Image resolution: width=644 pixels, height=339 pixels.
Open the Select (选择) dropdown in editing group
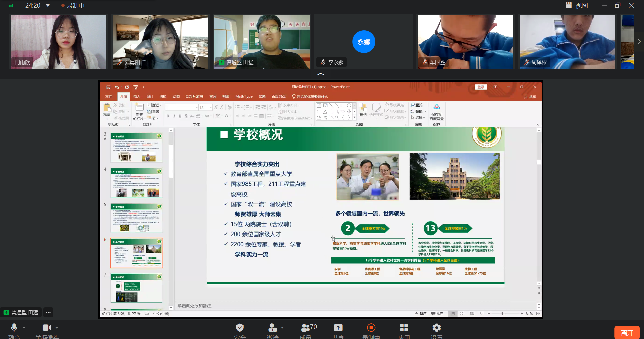click(x=419, y=117)
